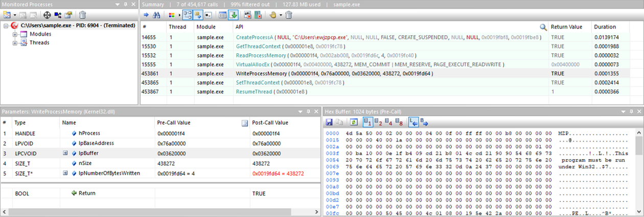Expand the Modules tree node
Screen dimensions: 644x217
pyautogui.click(x=15, y=34)
